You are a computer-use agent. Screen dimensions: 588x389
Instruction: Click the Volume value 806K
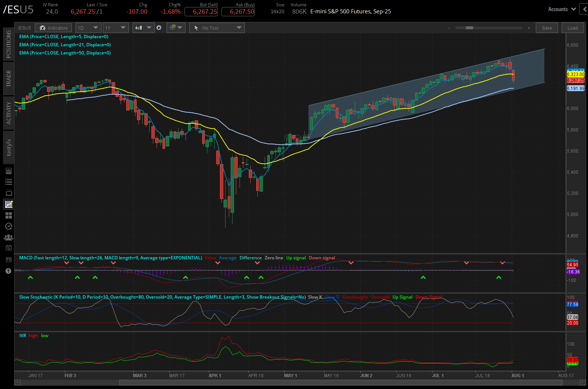coord(299,11)
